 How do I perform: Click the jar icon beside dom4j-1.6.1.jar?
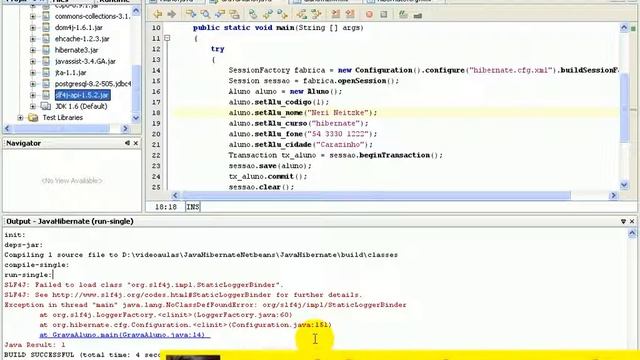[46, 27]
